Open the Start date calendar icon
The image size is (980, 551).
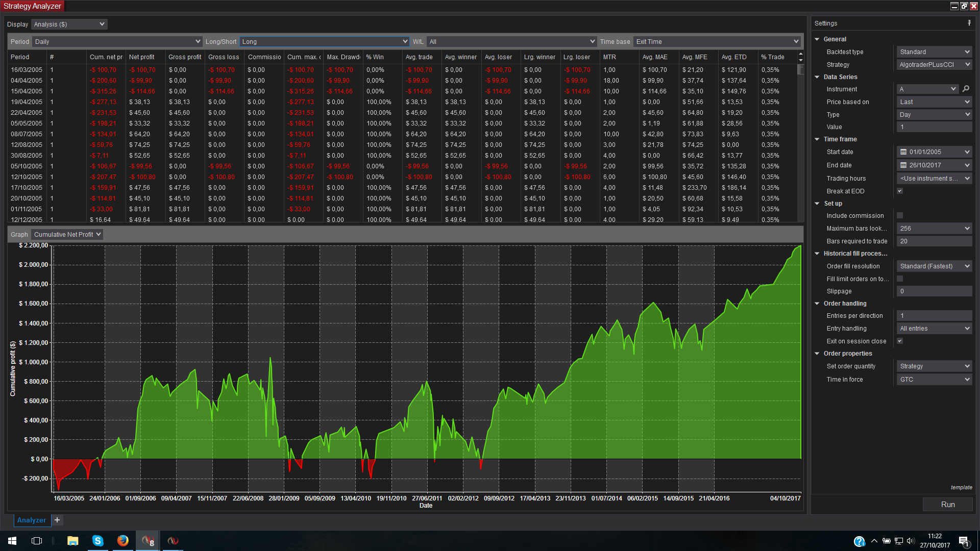903,152
